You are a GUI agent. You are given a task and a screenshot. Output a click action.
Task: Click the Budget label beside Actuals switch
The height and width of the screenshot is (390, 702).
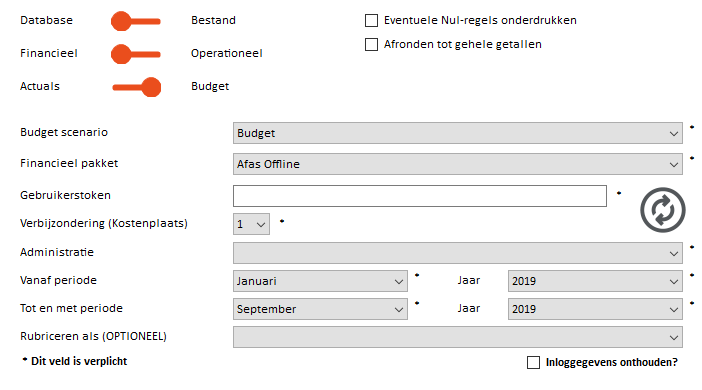(x=210, y=86)
